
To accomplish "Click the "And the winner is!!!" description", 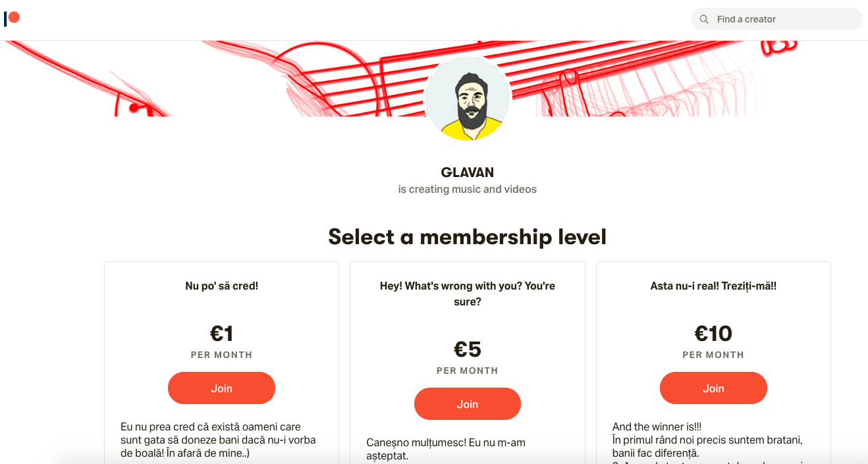I will point(707,440).
